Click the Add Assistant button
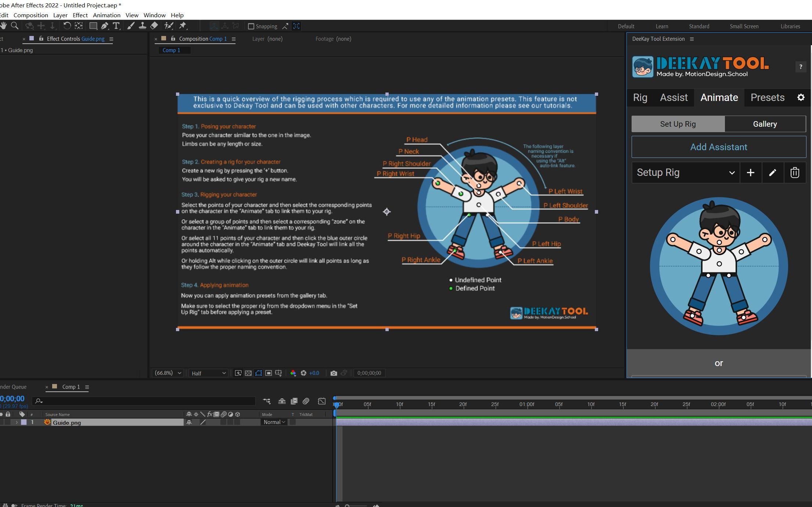The image size is (812, 507). click(718, 147)
